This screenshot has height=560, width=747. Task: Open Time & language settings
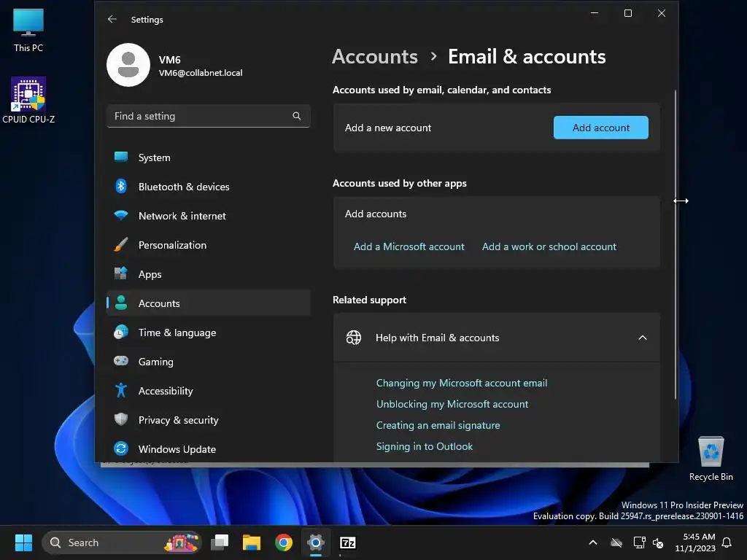coord(209,332)
